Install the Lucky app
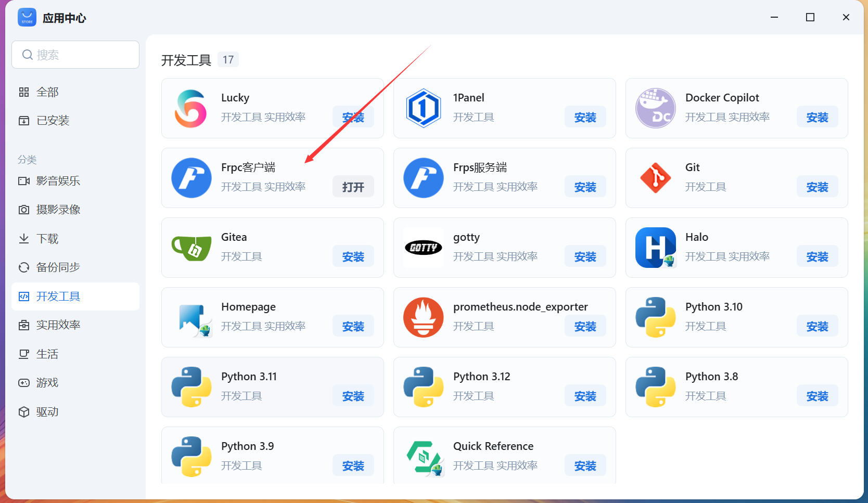This screenshot has width=868, height=503. [353, 118]
